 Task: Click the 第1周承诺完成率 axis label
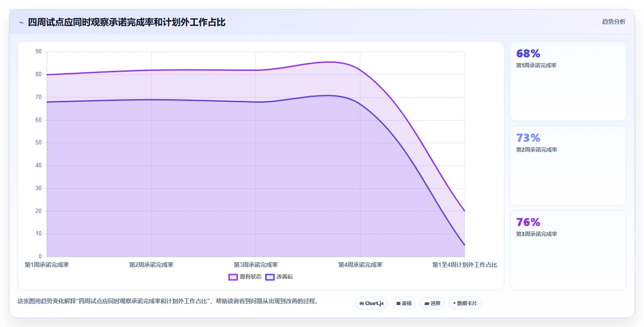click(x=47, y=265)
